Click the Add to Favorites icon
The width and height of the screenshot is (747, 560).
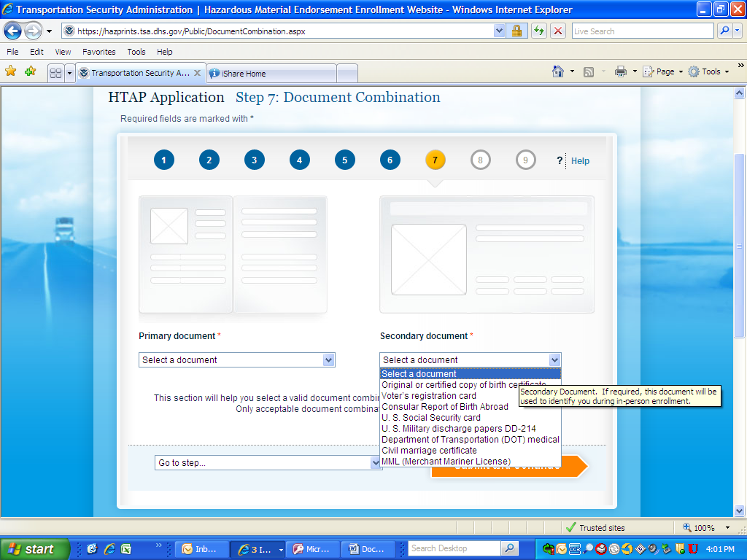click(30, 71)
